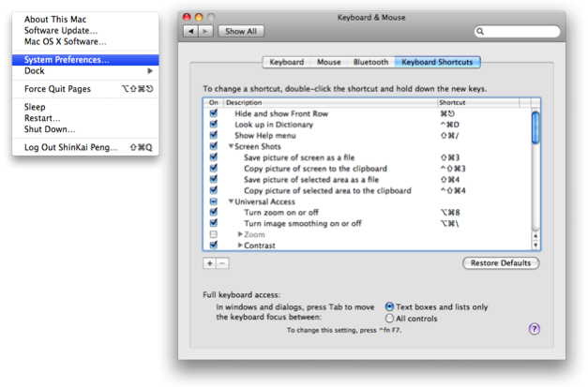The image size is (588, 387).
Task: Choose Log Out ShinKai Peng
Action: coord(85,147)
